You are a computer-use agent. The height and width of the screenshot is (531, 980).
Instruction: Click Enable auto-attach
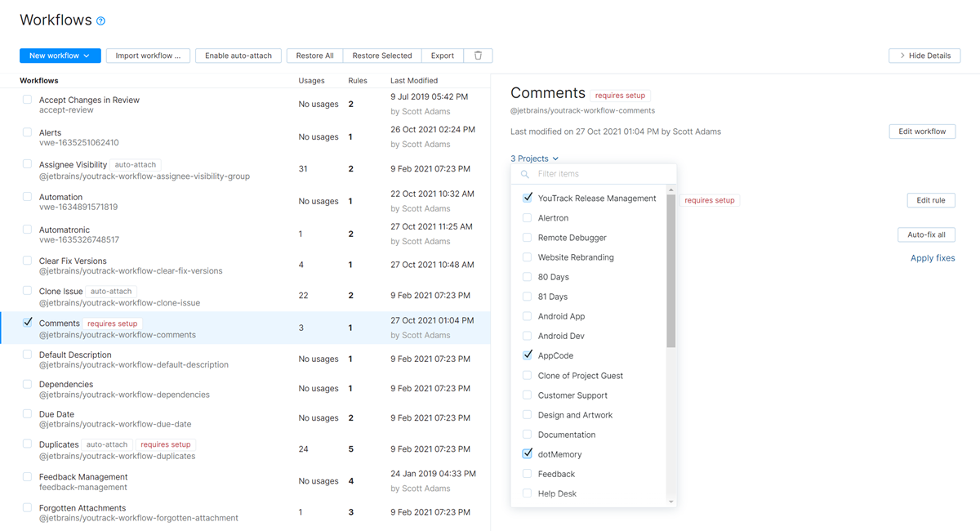(238, 55)
